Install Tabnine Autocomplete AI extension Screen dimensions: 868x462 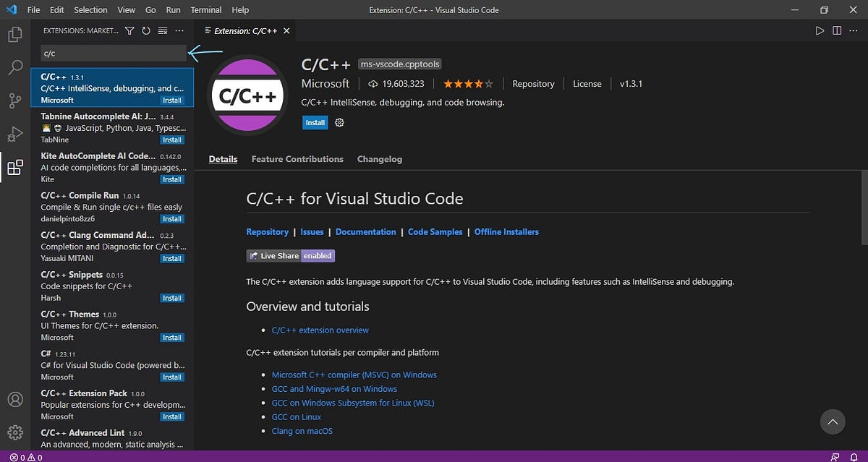172,140
